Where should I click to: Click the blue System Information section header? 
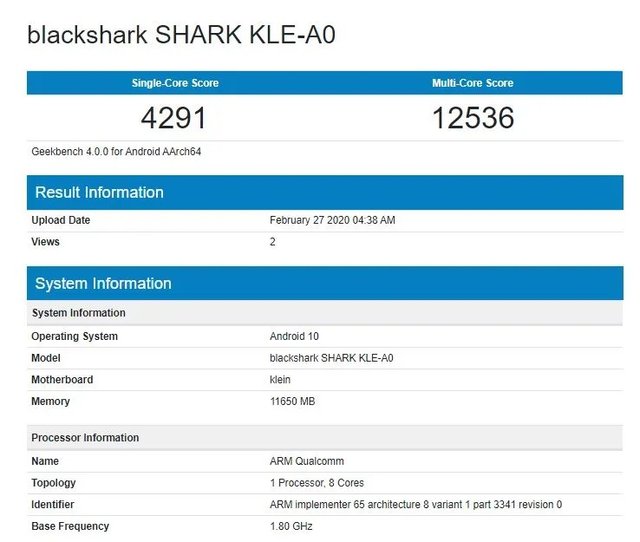coord(103,283)
